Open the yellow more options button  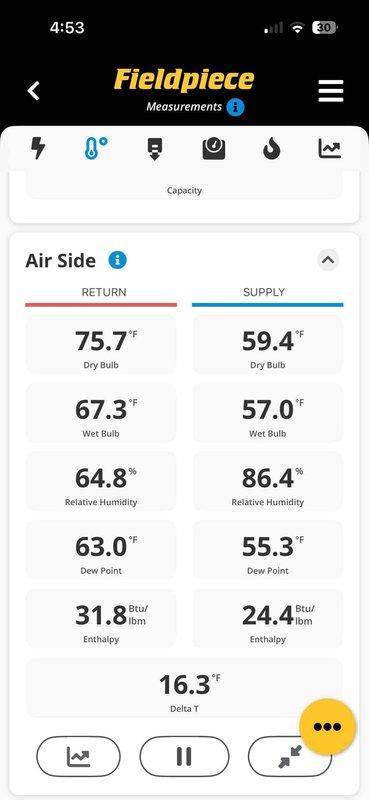click(328, 727)
